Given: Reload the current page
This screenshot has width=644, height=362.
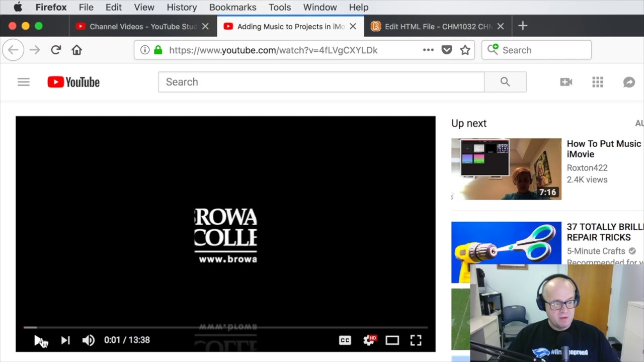Looking at the screenshot, I should coord(56,50).
